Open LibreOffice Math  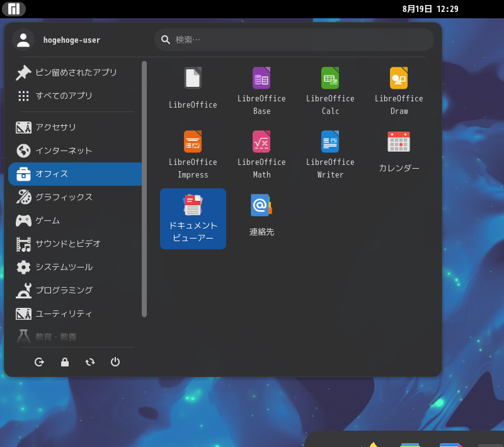point(261,155)
